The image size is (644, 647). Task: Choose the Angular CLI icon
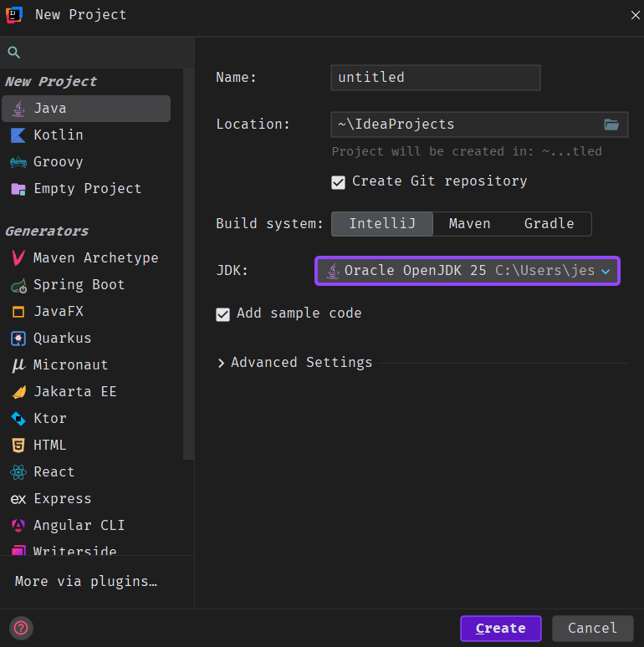pyautogui.click(x=18, y=525)
